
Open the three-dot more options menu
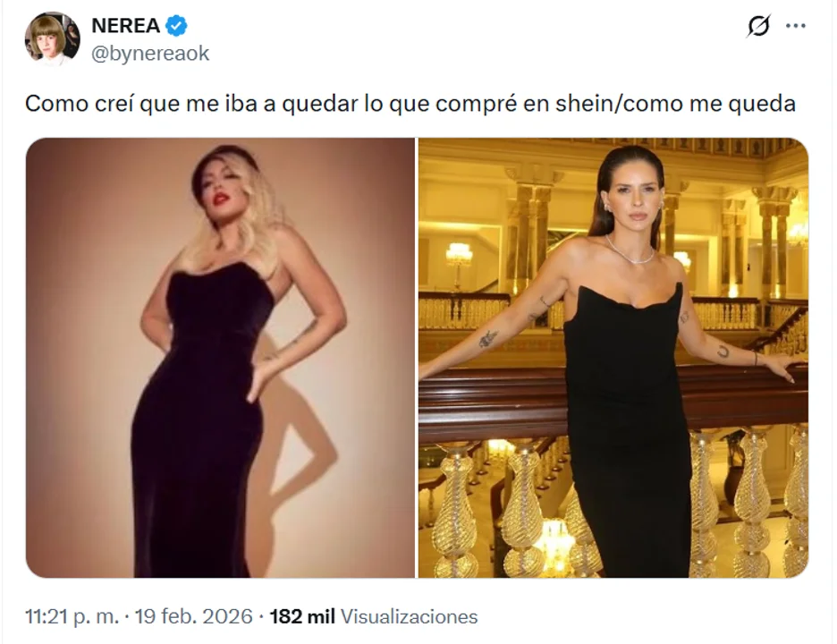tap(795, 26)
